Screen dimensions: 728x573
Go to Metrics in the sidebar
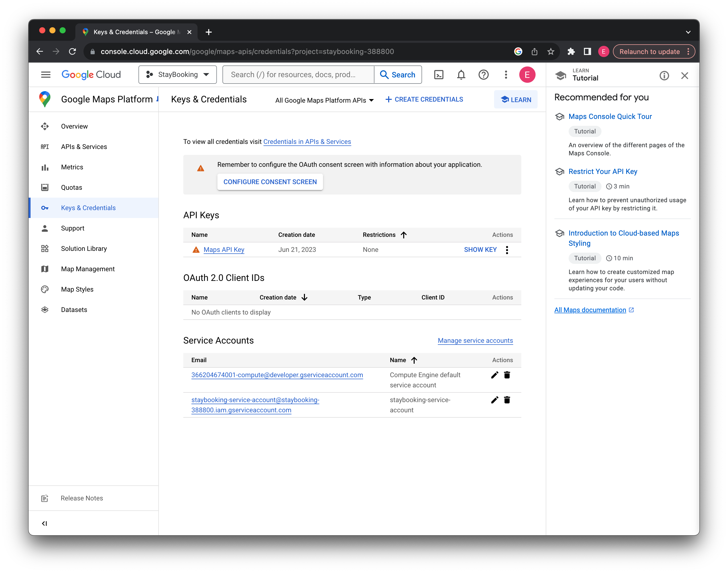72,167
